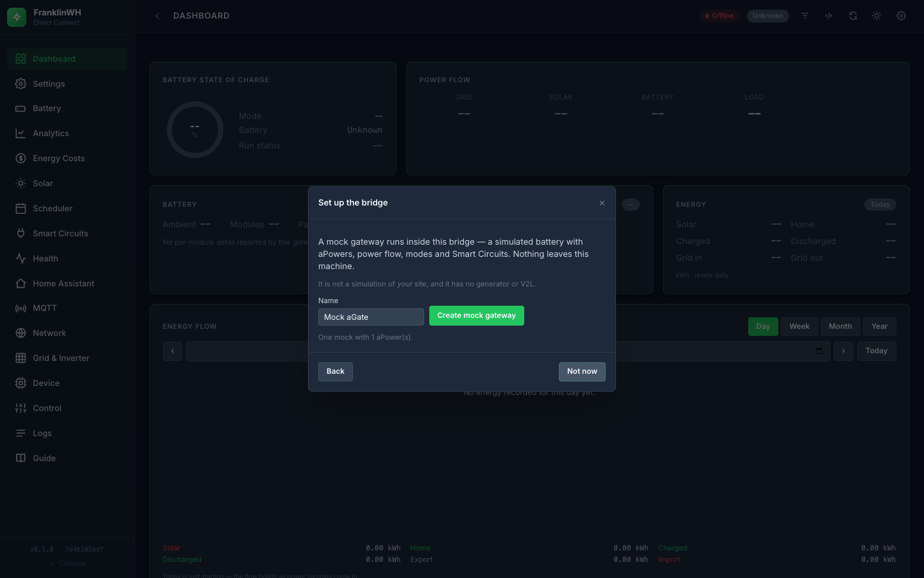Open the Battery sidebar icon

(x=21, y=109)
